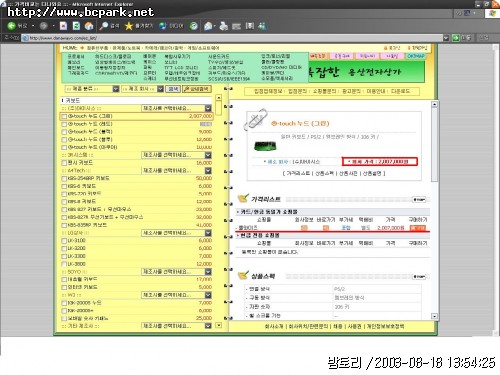The width and height of the screenshot is (500, 375).
Task: Check the 펜시 키보드 checkbox
Action: [64, 163]
